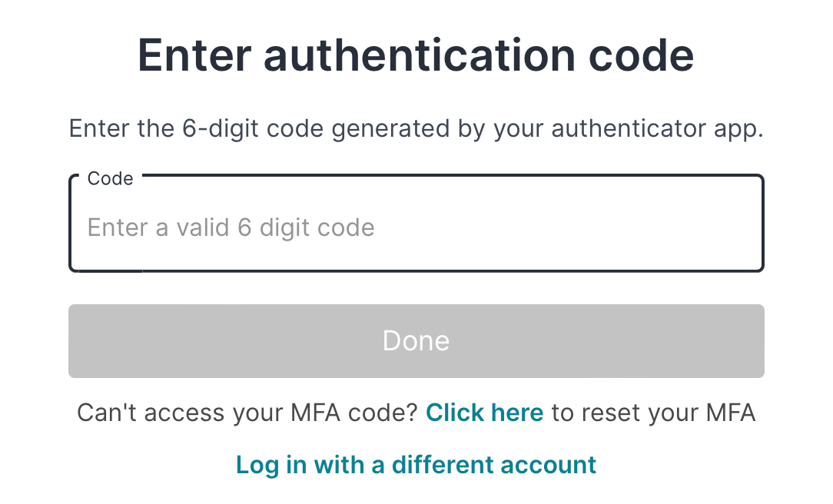Place cursor in the 6-digit code field
The height and width of the screenshot is (504, 833).
(416, 228)
